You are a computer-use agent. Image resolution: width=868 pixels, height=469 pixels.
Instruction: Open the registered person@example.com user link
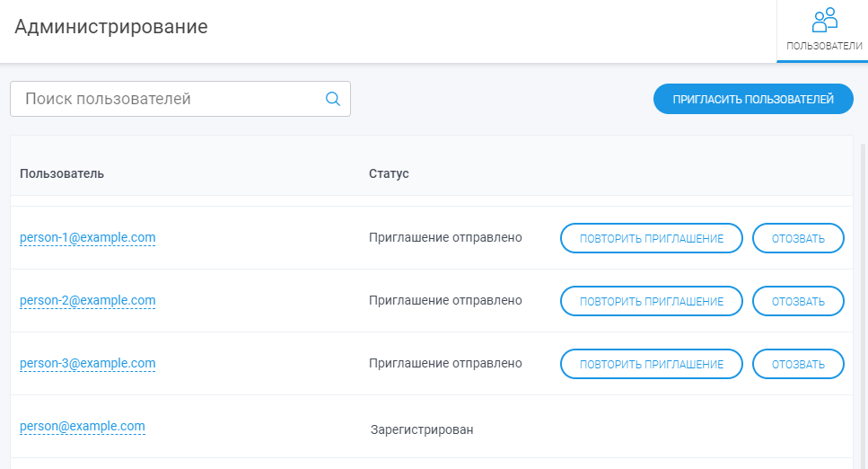tap(83, 426)
